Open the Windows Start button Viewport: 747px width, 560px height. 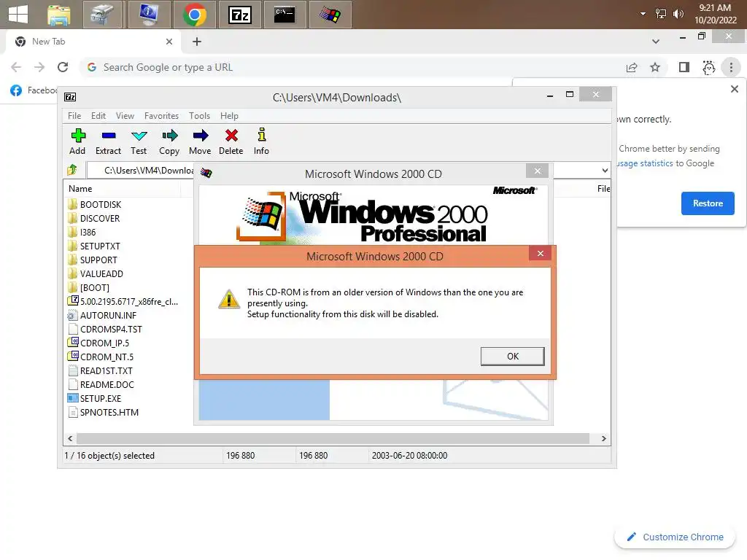[18, 15]
